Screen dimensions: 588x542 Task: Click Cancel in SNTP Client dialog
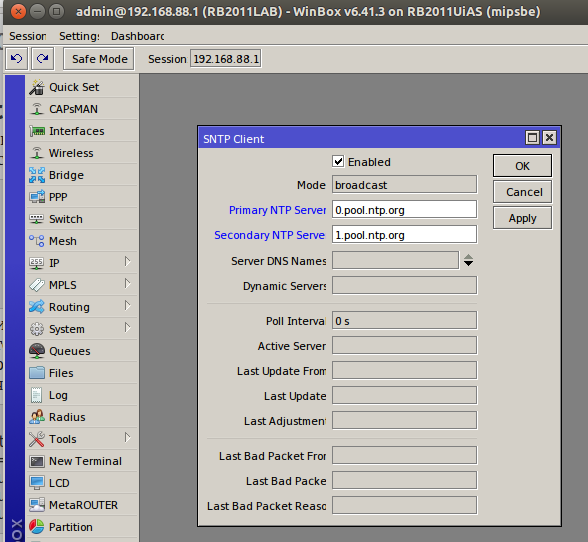[522, 192]
